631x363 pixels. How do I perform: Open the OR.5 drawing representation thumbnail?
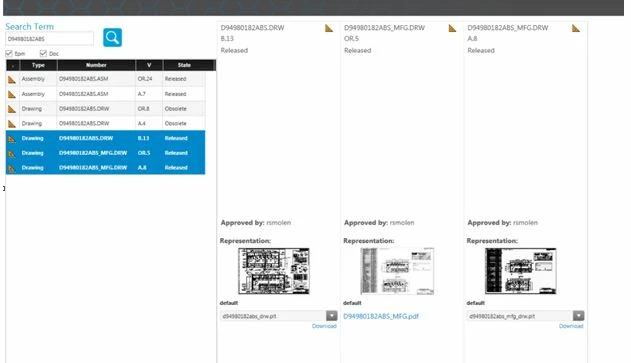pyautogui.click(x=397, y=271)
